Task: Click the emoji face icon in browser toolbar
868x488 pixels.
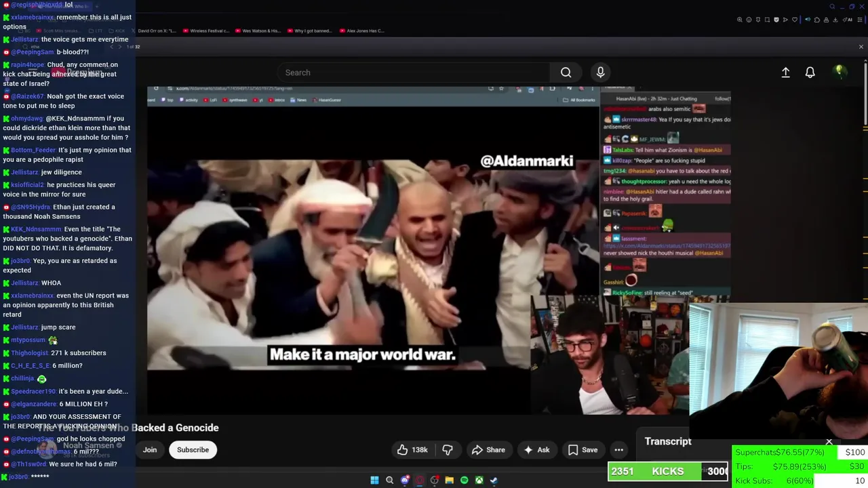Action: 749,20
